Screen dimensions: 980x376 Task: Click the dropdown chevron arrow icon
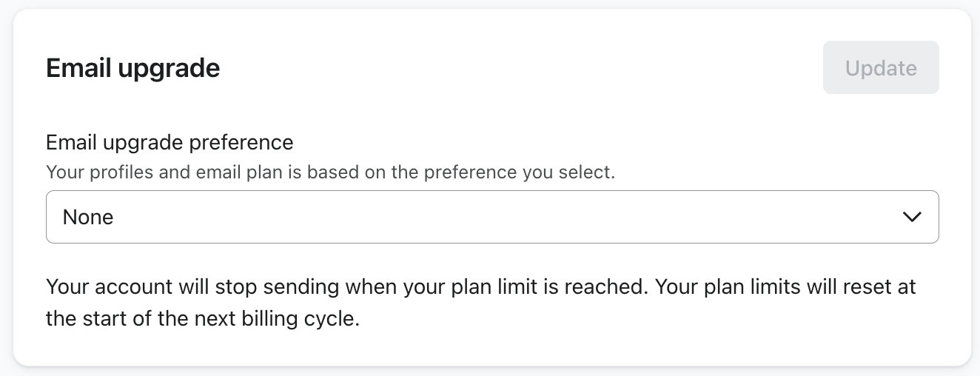(912, 217)
